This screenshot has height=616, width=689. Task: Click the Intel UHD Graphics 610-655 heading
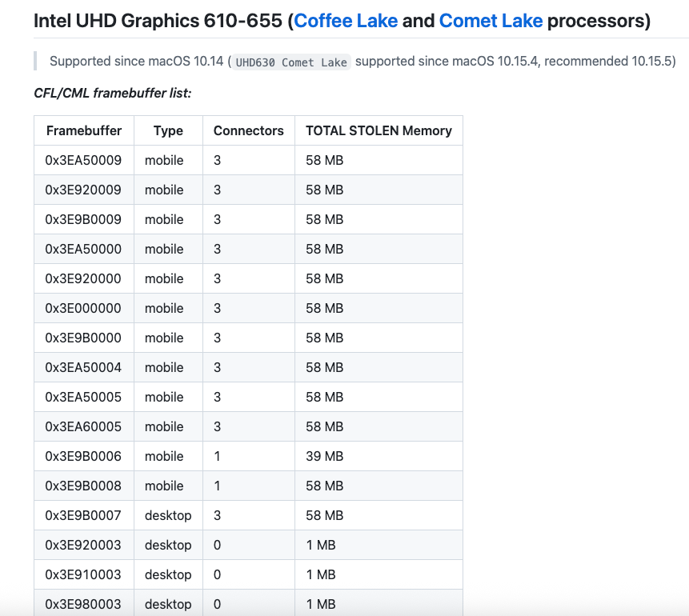[342, 21]
